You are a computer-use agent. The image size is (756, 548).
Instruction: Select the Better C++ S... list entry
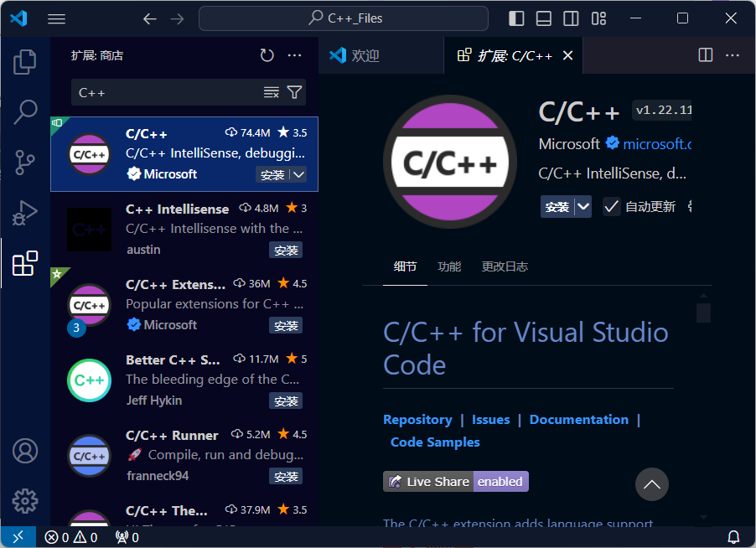point(184,380)
